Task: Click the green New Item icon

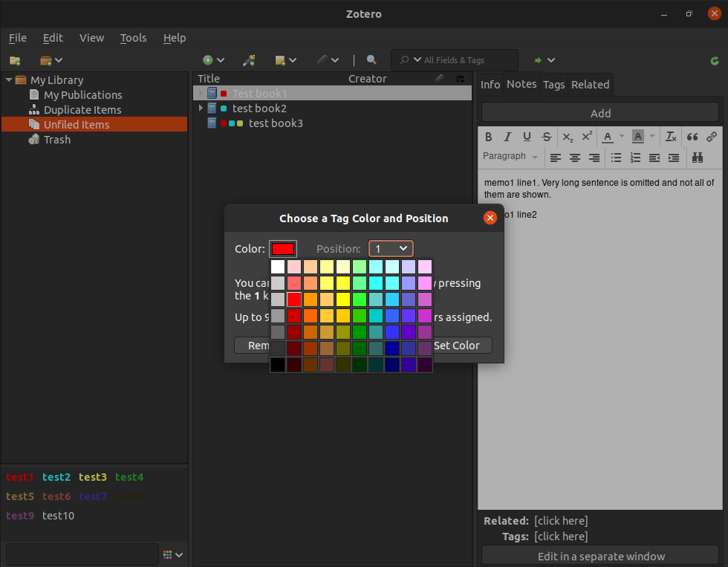Action: click(x=207, y=60)
